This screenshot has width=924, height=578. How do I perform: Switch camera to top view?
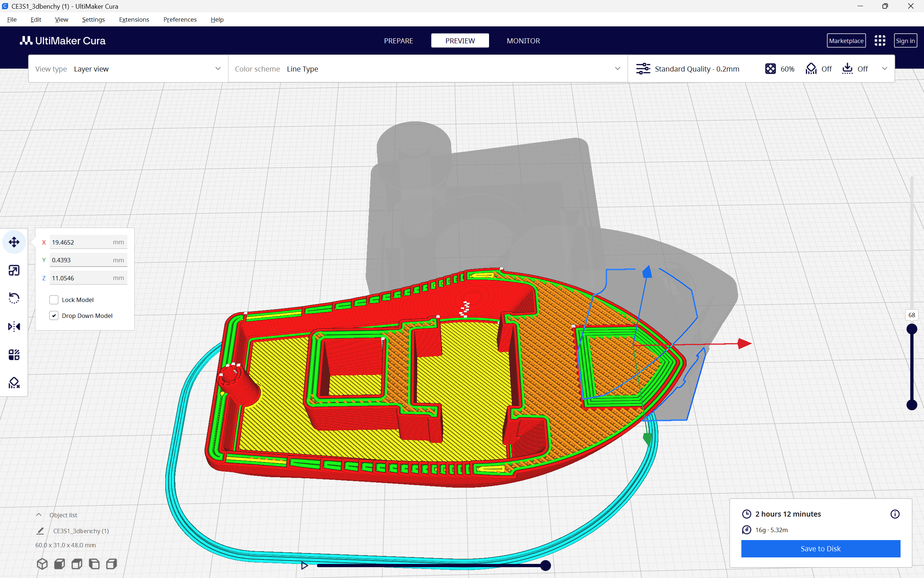[77, 564]
